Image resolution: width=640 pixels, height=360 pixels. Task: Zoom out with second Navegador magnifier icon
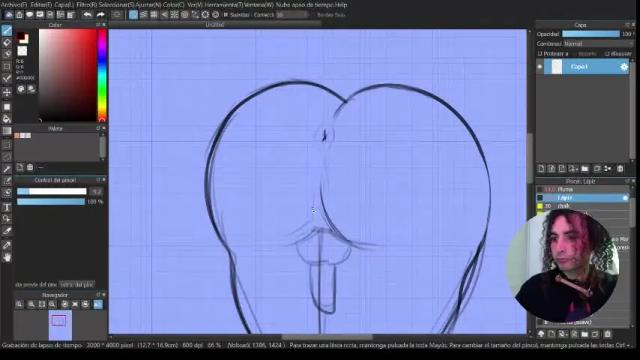click(x=31, y=304)
